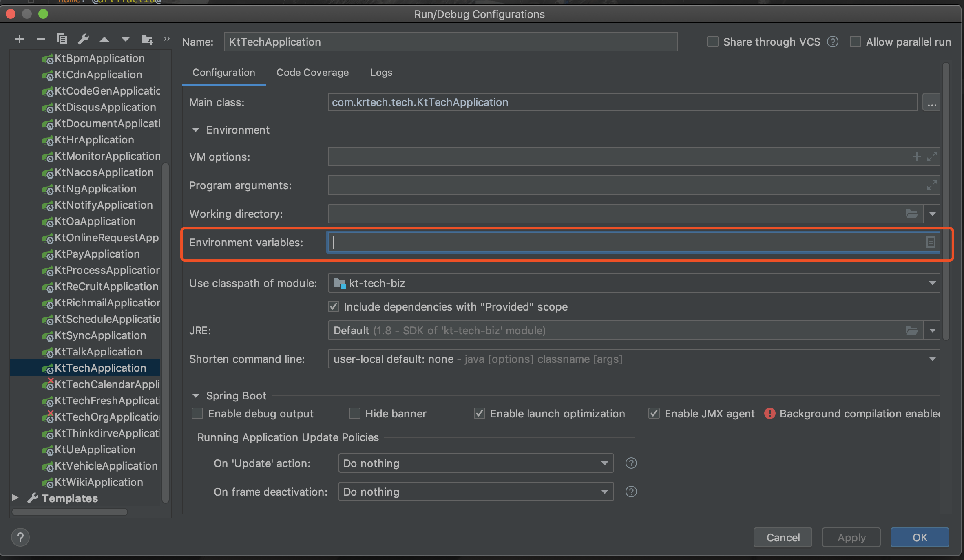The height and width of the screenshot is (560, 964).
Task: Browse for a JRE with folder icon
Action: (912, 331)
